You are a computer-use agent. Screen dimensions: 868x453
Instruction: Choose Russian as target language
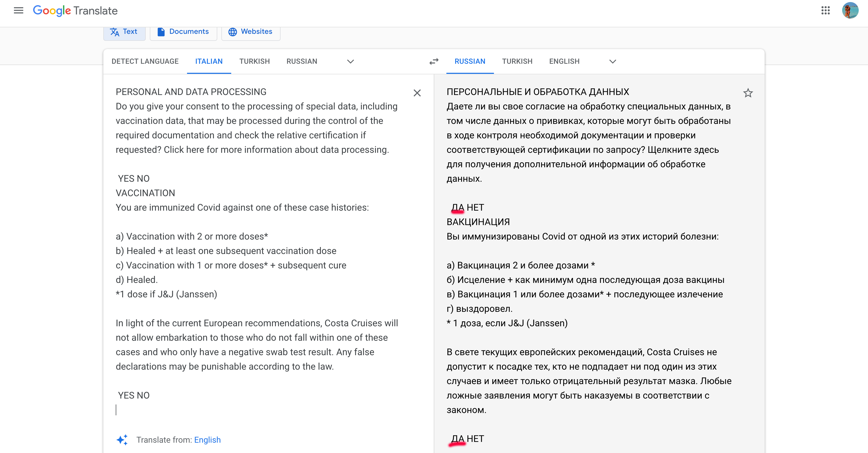coord(470,61)
